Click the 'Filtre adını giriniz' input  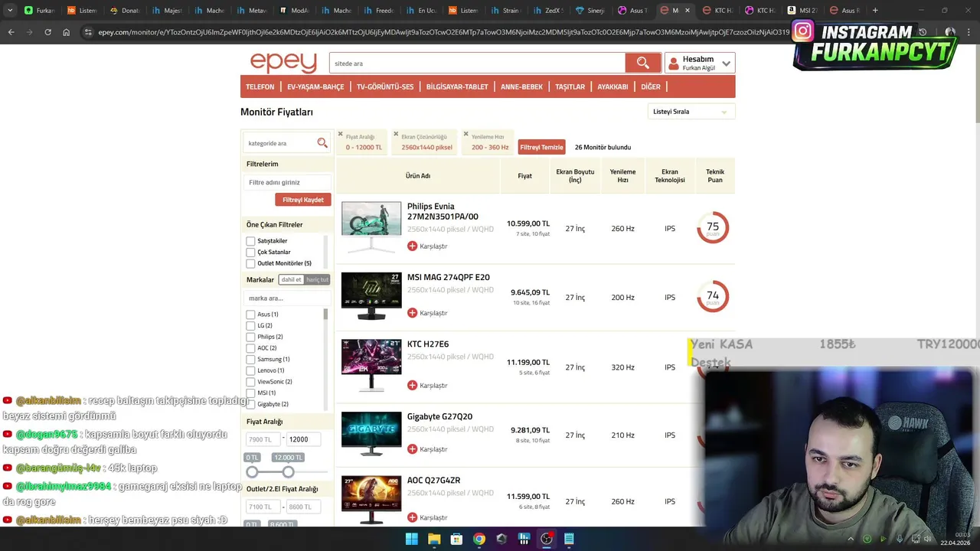coord(288,182)
